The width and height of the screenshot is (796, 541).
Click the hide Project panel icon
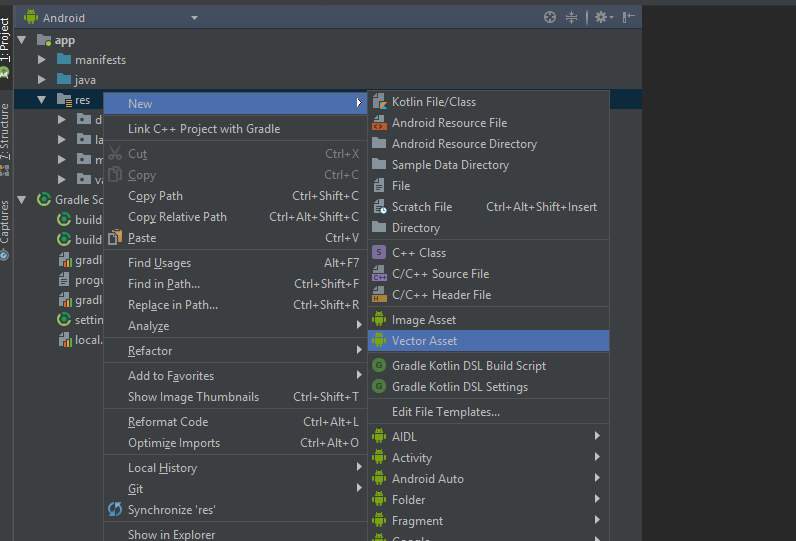tap(628, 17)
